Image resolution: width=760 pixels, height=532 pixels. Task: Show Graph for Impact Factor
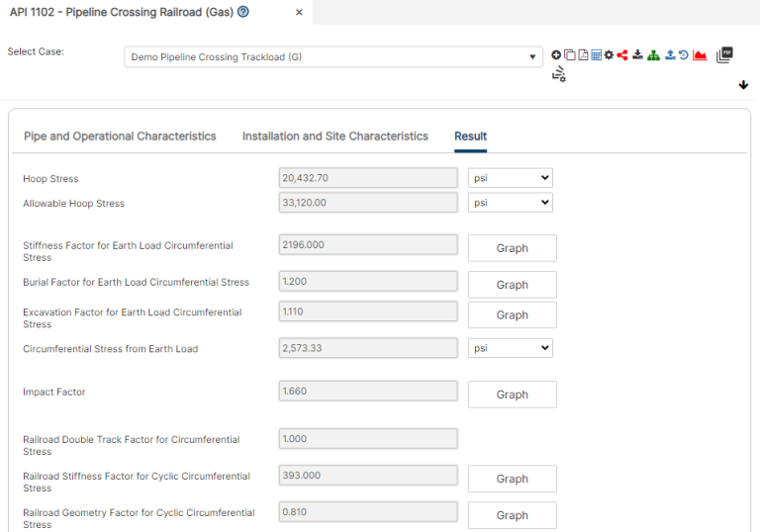[512, 395]
